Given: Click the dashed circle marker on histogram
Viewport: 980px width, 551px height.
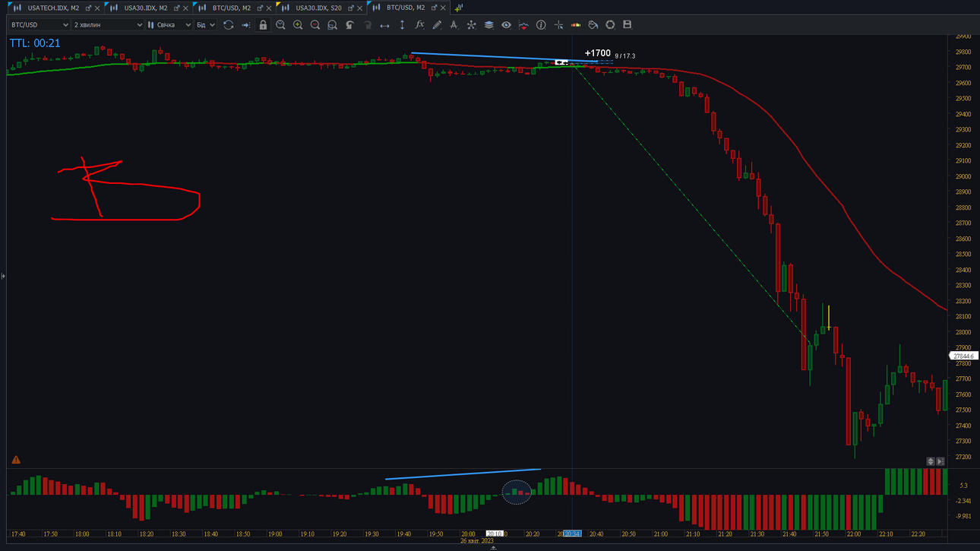Looking at the screenshot, I should (x=517, y=492).
